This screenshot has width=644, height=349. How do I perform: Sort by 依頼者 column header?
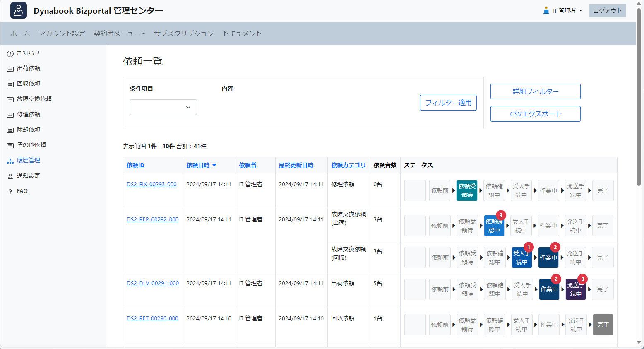tap(248, 165)
